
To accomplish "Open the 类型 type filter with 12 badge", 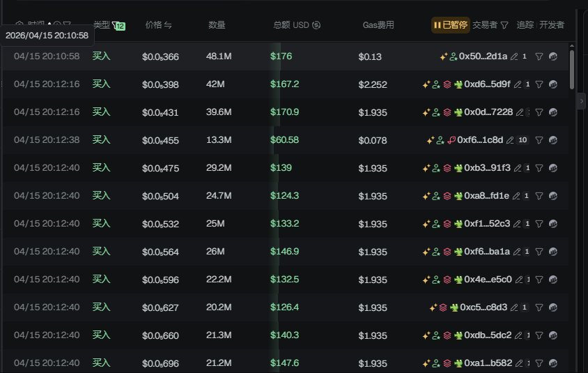I will (x=118, y=26).
